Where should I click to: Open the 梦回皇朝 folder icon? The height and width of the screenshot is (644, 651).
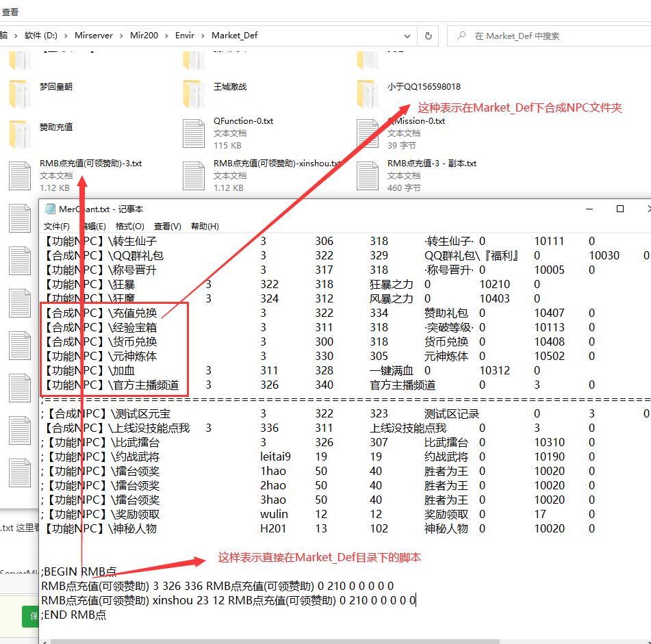(20, 94)
